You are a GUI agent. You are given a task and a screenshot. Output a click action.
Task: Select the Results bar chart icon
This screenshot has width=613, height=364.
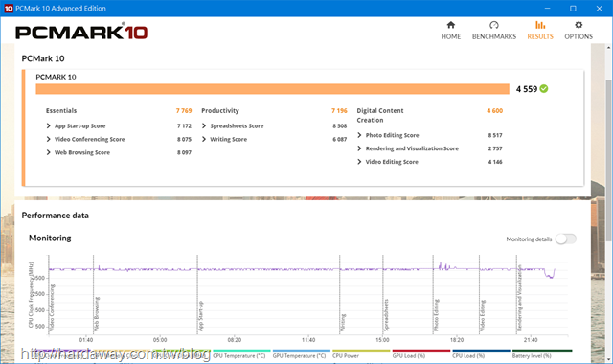(x=540, y=25)
